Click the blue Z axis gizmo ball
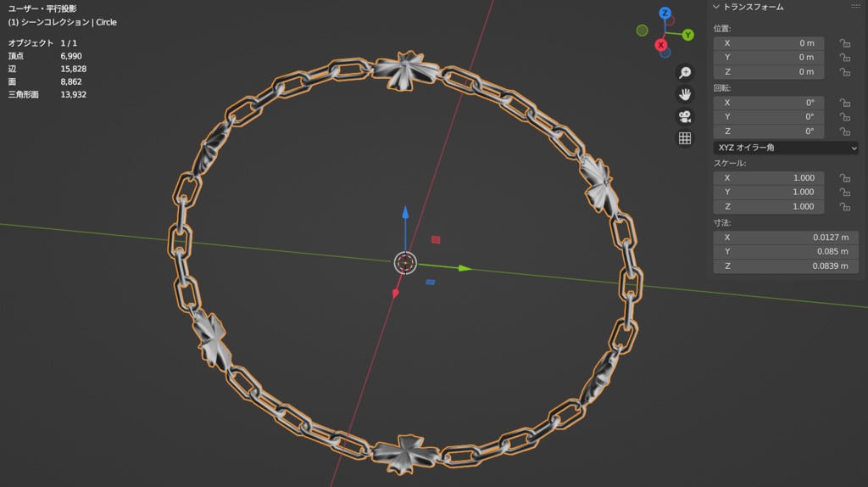 coord(665,13)
